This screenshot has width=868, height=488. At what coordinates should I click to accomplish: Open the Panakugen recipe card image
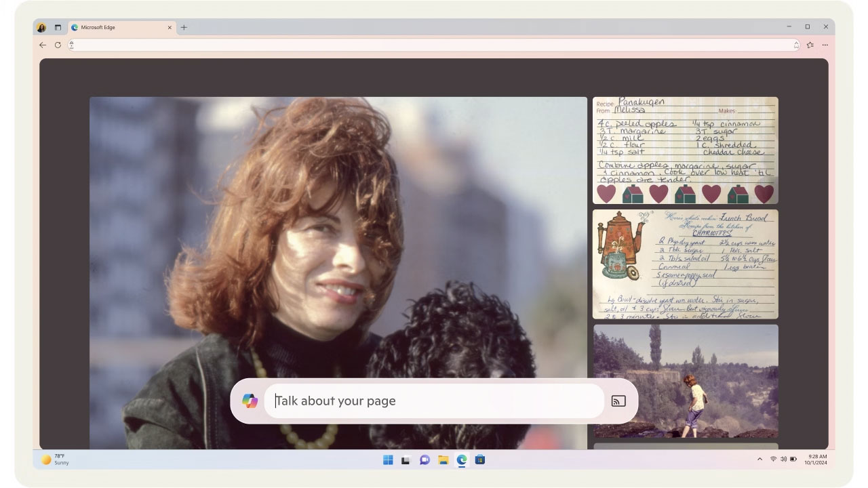[686, 150]
